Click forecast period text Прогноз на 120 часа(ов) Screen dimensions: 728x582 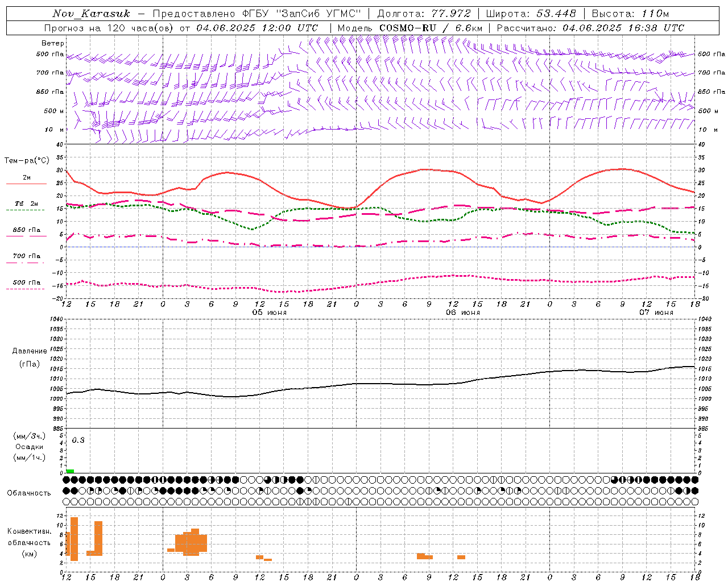[x=110, y=28]
